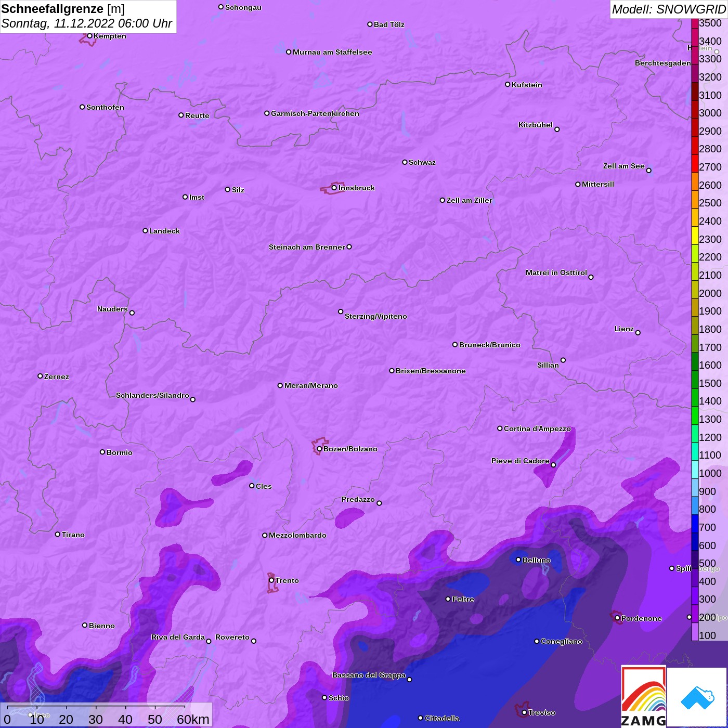Select the Nauders marker dot
728x728 pixels.
132,313
